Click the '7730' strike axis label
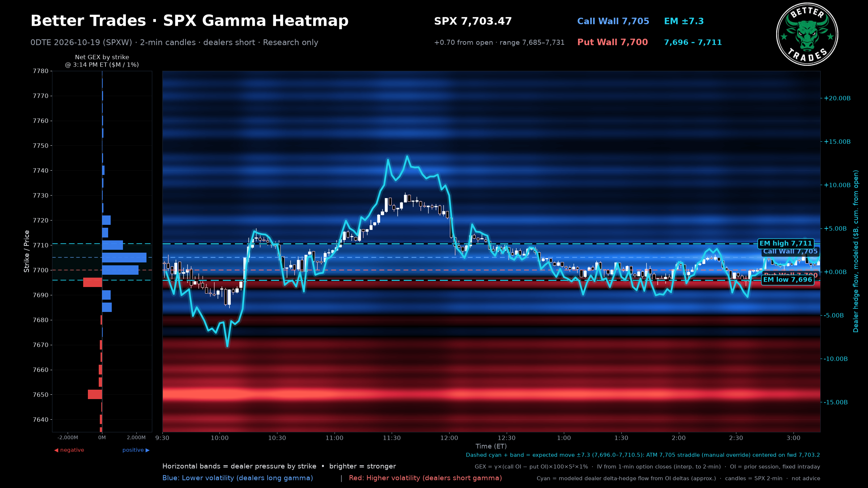868x488 pixels. pyautogui.click(x=41, y=196)
